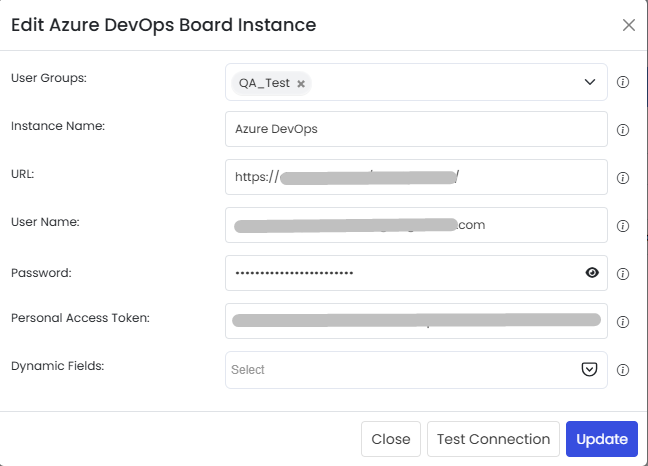The image size is (648, 466).
Task: Click the info icon beside URL field
Action: pyautogui.click(x=623, y=178)
